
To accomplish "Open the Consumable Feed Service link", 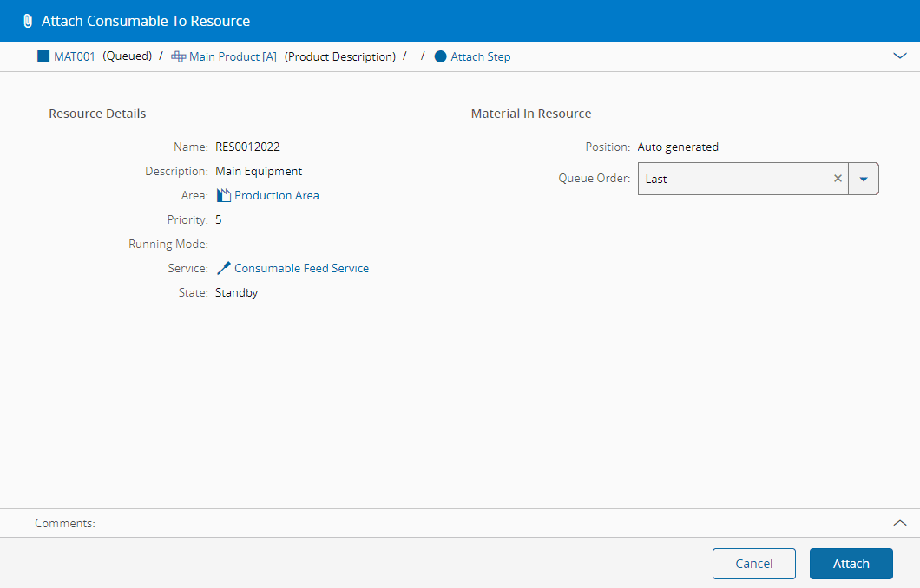I will coord(301,269).
